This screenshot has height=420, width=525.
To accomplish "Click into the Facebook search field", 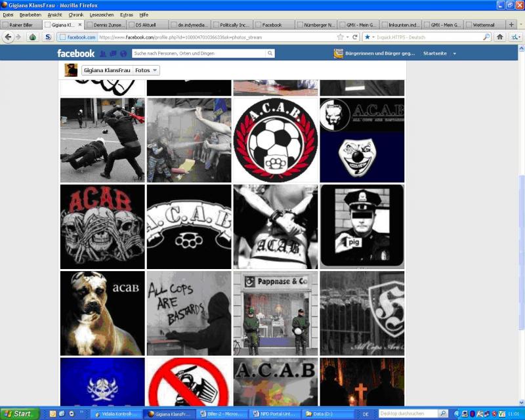I will pos(199,53).
